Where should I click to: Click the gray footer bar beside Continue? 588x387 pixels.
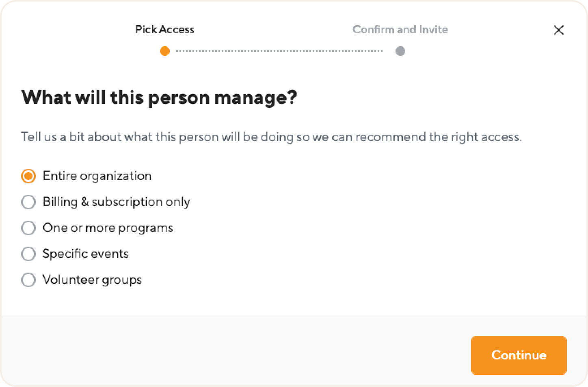[236, 351]
